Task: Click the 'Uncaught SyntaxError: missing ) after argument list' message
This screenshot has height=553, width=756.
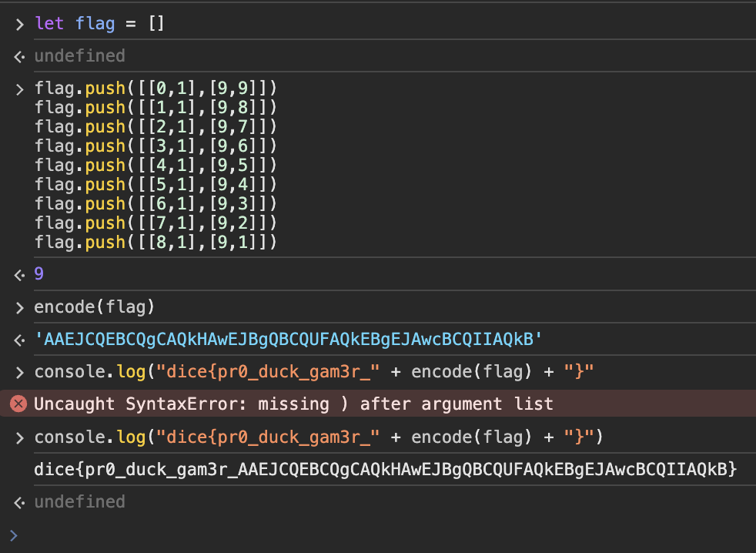Action: [x=293, y=404]
